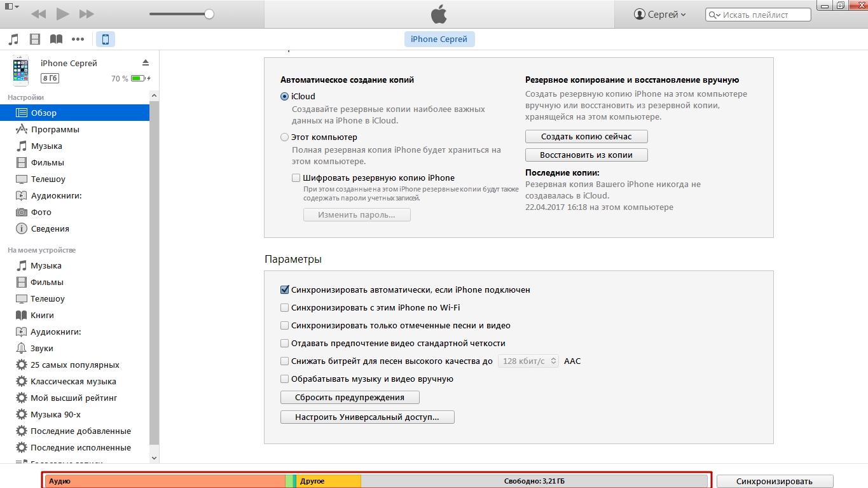Select Этот компьютер as backup location
868x488 pixels.
pos(284,137)
